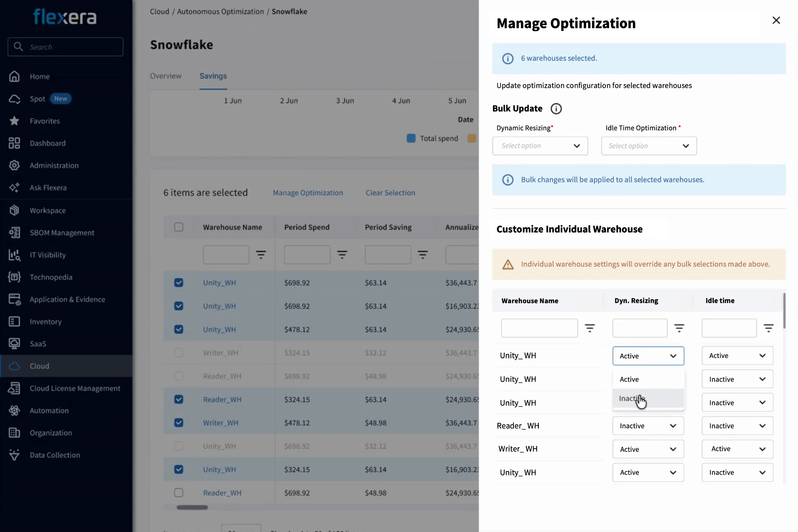The height and width of the screenshot is (532, 798).
Task: Open Writer_WH Dyn. Resizing dropdown
Action: pos(648,449)
